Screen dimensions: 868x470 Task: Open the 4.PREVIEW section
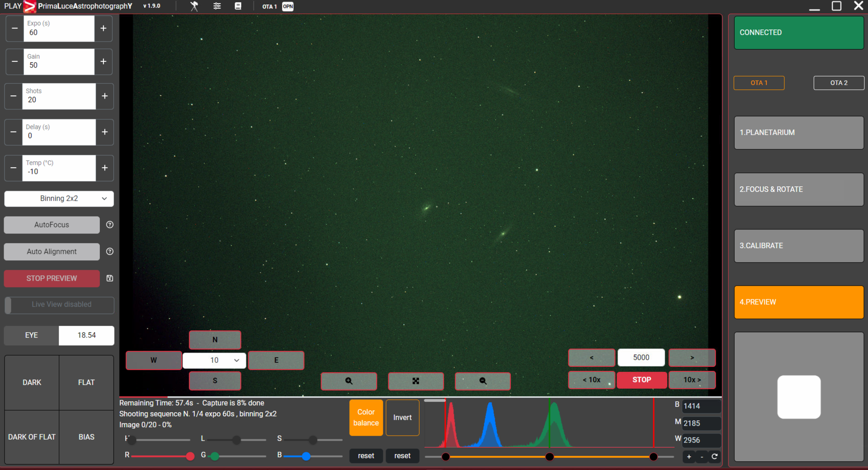tap(798, 302)
